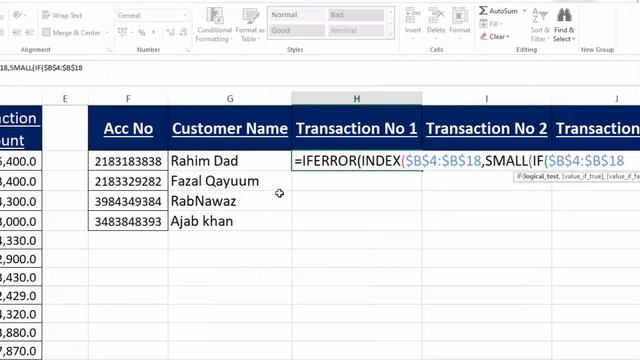The height and width of the screenshot is (360, 640).
Task: Open the Format cells menu
Action: tap(460, 24)
